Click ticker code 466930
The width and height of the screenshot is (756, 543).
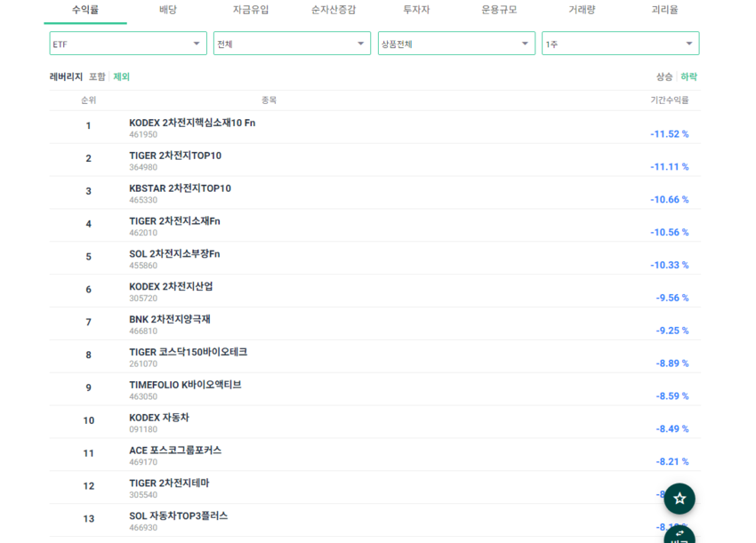click(143, 528)
